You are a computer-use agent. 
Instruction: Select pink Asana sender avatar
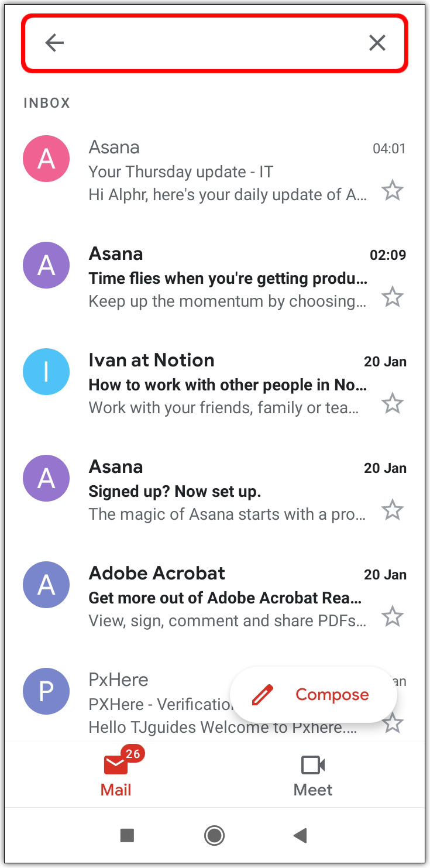pos(46,159)
